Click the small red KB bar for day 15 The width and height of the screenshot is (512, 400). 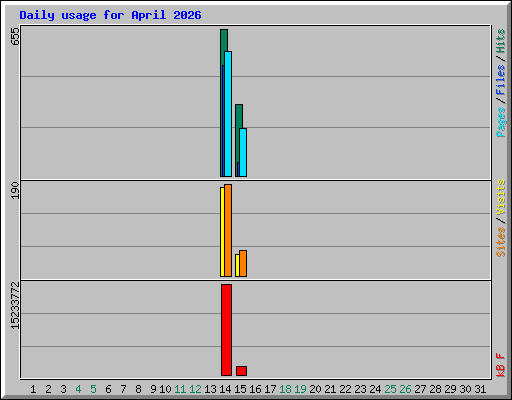(241, 371)
